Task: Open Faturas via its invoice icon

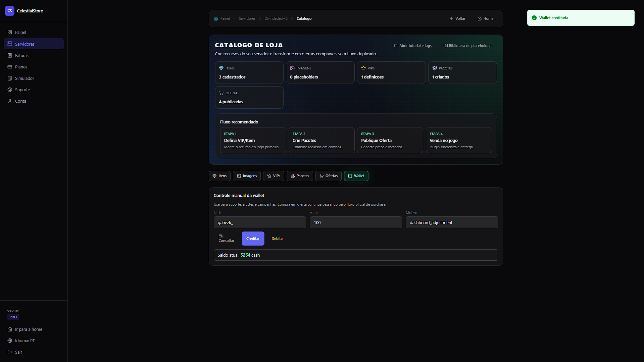Action: [x=9, y=55]
